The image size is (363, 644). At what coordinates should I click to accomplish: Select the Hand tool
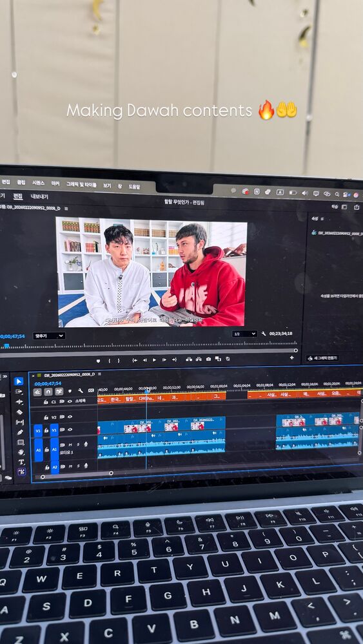coord(21,452)
